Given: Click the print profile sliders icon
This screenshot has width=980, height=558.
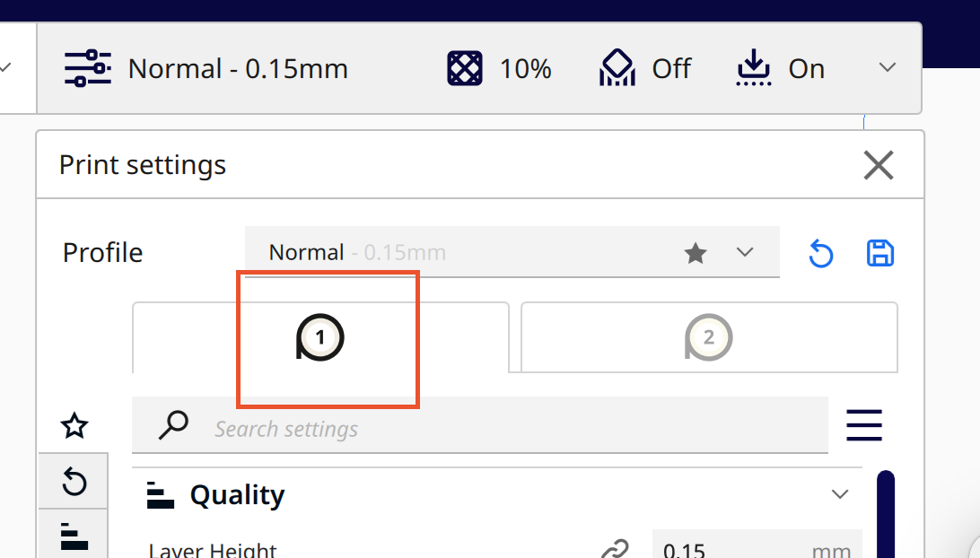Looking at the screenshot, I should click(87, 68).
